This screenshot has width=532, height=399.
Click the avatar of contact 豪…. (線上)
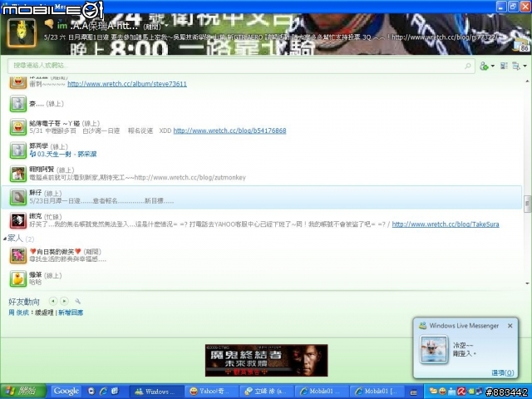pyautogui.click(x=17, y=104)
